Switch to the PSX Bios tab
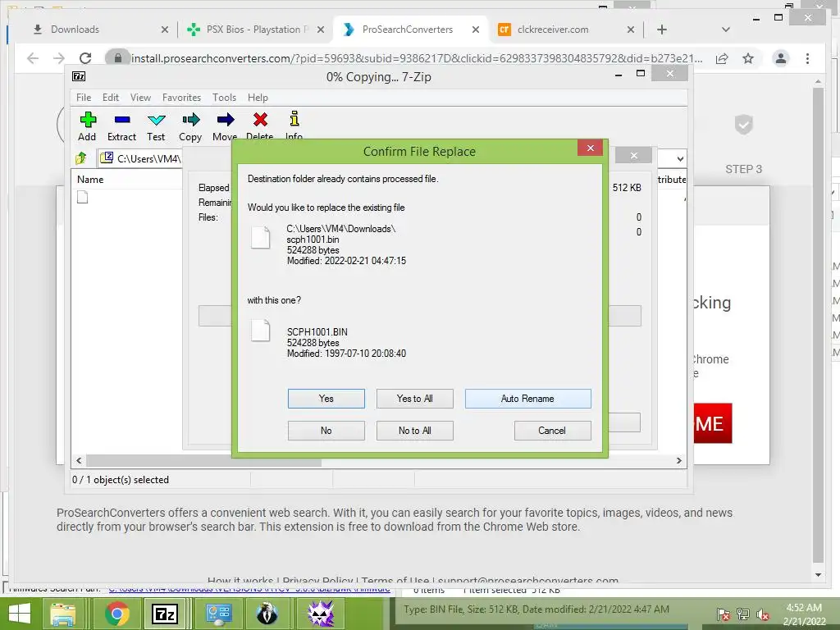Screen dimensions: 840x630 pos(252,30)
